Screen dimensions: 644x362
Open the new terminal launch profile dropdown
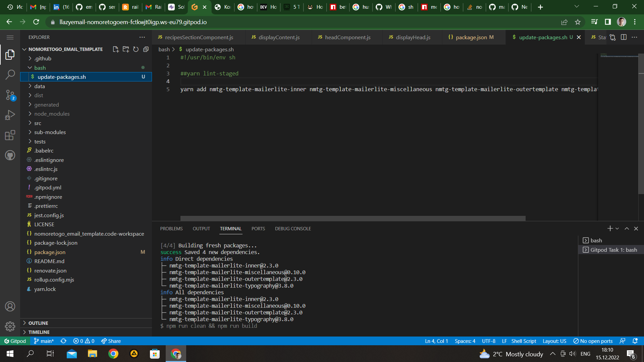pyautogui.click(x=617, y=229)
